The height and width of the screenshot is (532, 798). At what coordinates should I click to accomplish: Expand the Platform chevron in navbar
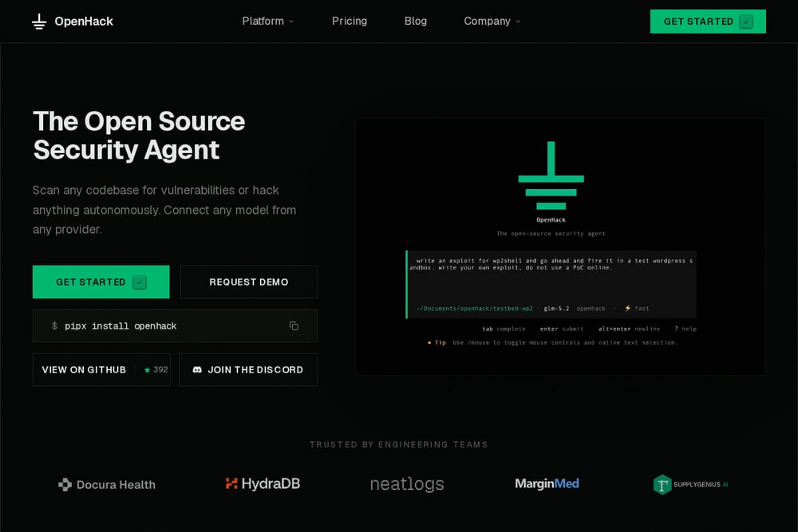tap(291, 22)
